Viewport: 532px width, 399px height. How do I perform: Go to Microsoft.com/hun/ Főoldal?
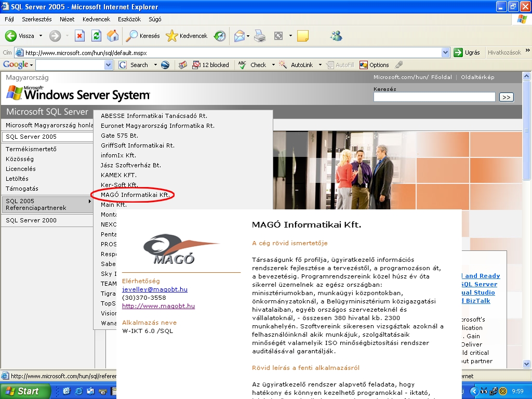click(413, 77)
